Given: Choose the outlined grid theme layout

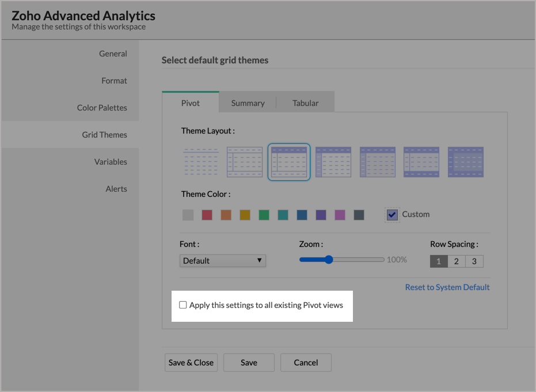Looking at the screenshot, I should (245, 162).
